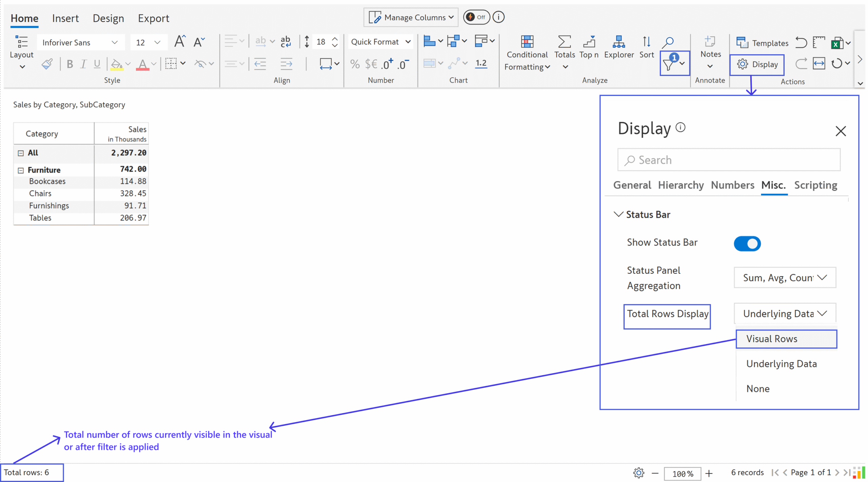Click the Display panel Search field
The image size is (868, 482).
[729, 160]
